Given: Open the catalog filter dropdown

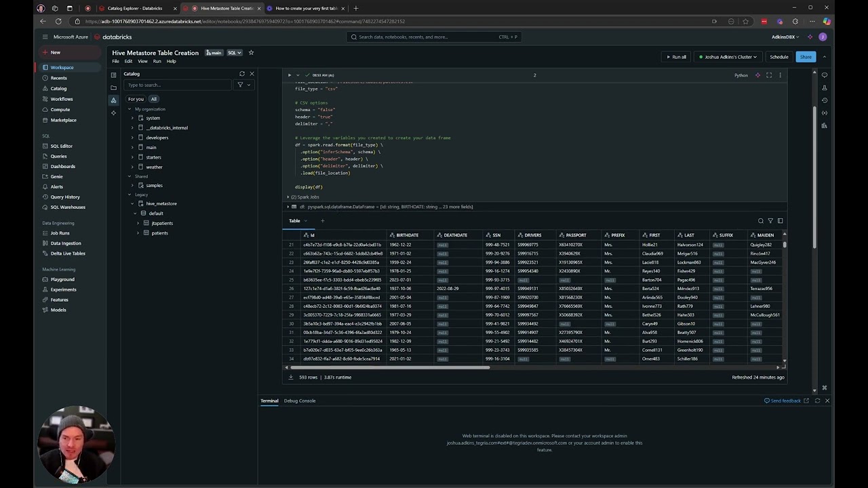Looking at the screenshot, I should (243, 85).
